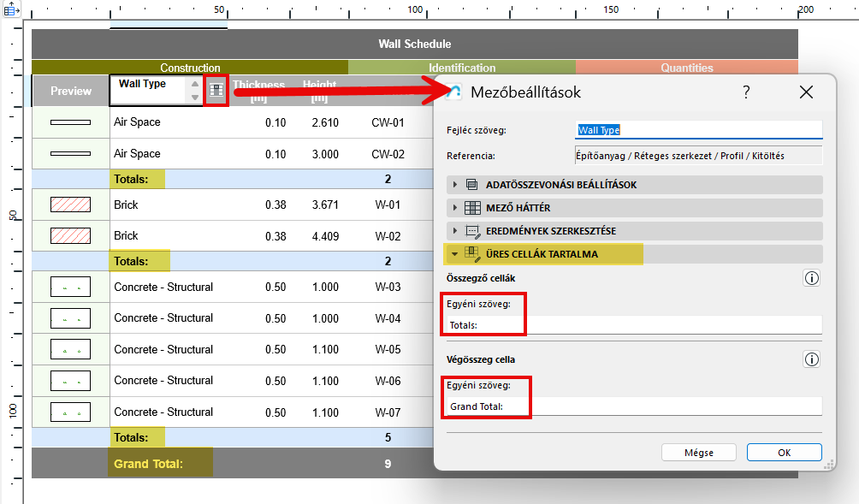Click thickness 0.38 in W-01 row
This screenshot has height=504, width=859.
[x=275, y=205]
